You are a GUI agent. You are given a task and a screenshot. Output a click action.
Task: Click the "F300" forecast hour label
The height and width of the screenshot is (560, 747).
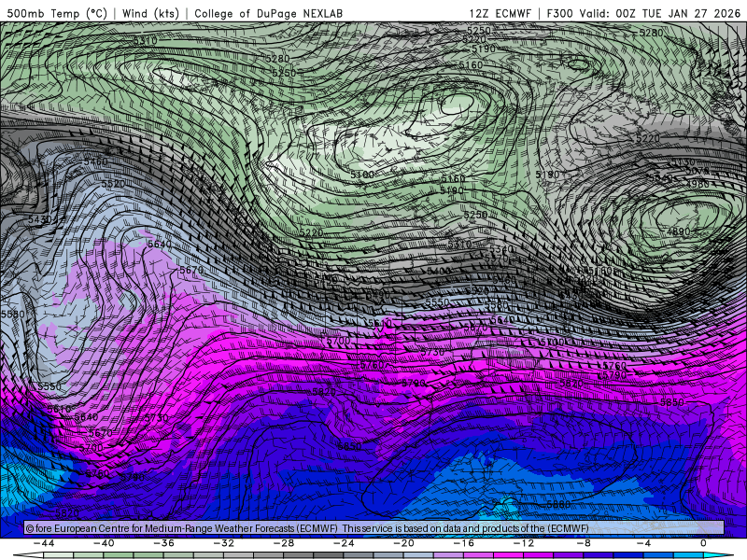pos(559,13)
